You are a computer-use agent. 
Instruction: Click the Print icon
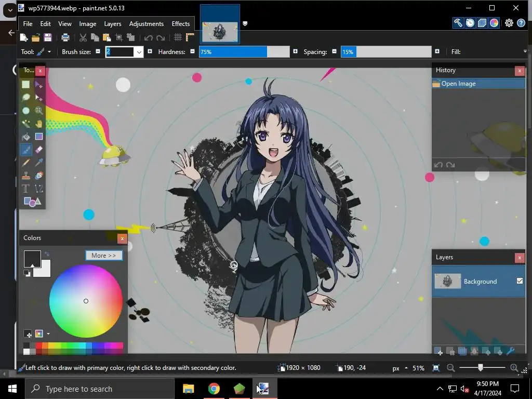(x=65, y=37)
